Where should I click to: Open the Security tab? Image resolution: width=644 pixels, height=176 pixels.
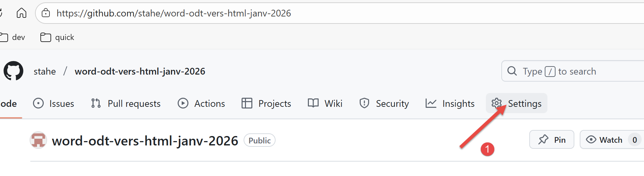point(384,103)
